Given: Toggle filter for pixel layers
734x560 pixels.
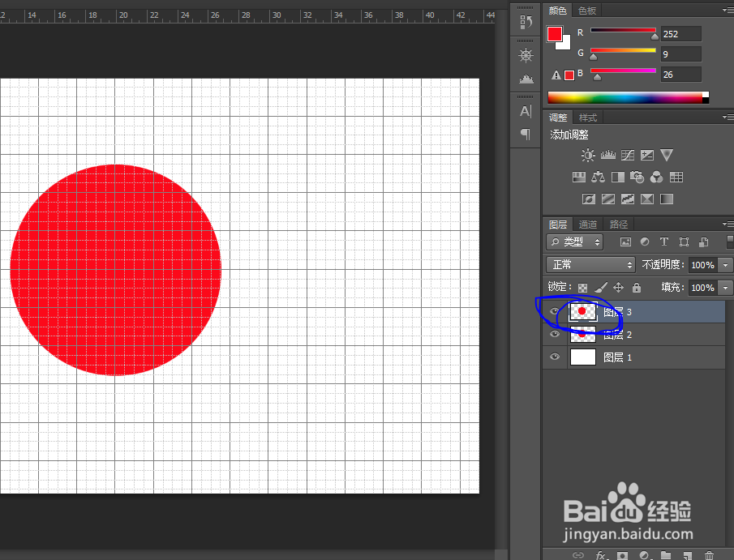Looking at the screenshot, I should (625, 242).
